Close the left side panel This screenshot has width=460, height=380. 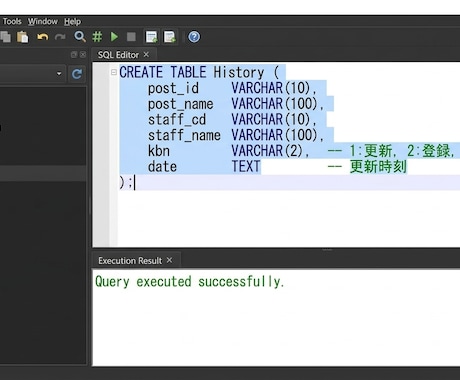pos(83,54)
